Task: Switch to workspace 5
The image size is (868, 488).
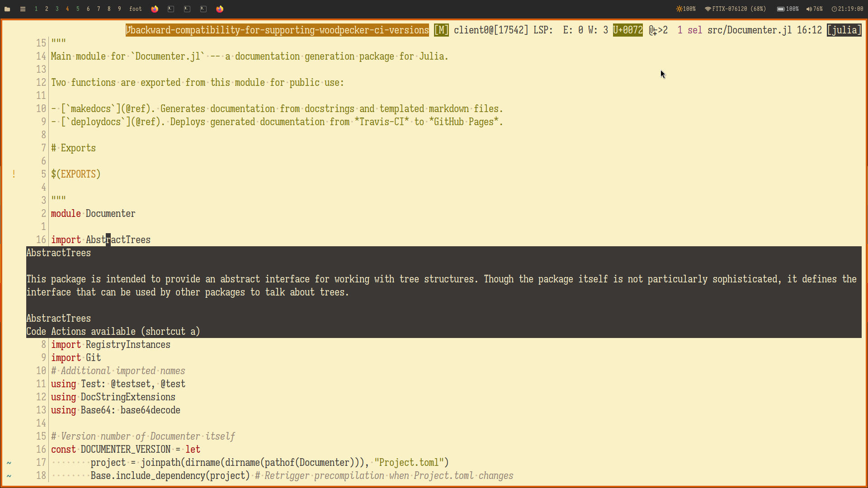Action: click(x=78, y=9)
